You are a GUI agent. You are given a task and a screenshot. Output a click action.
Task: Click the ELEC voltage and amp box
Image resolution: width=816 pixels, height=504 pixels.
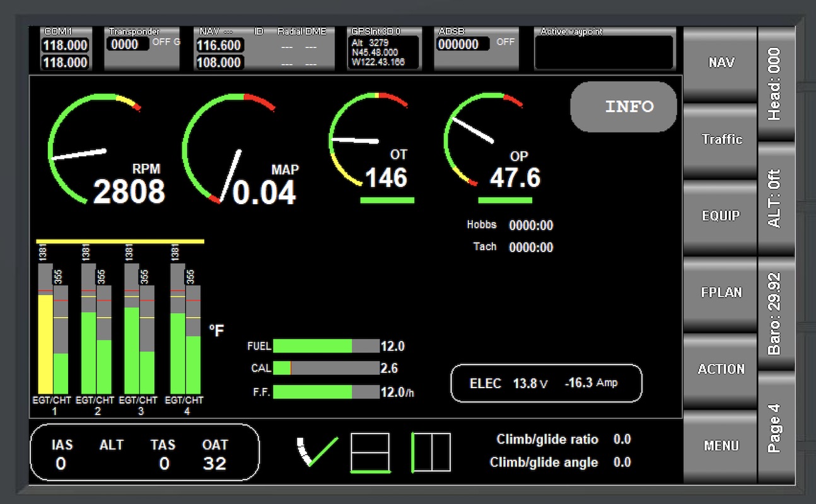pos(546,383)
